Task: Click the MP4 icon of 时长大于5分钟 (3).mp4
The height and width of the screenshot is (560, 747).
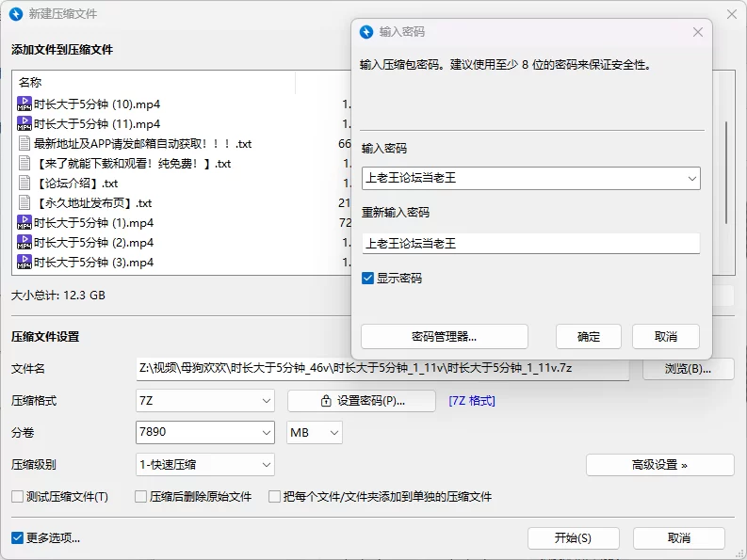Action: point(24,263)
